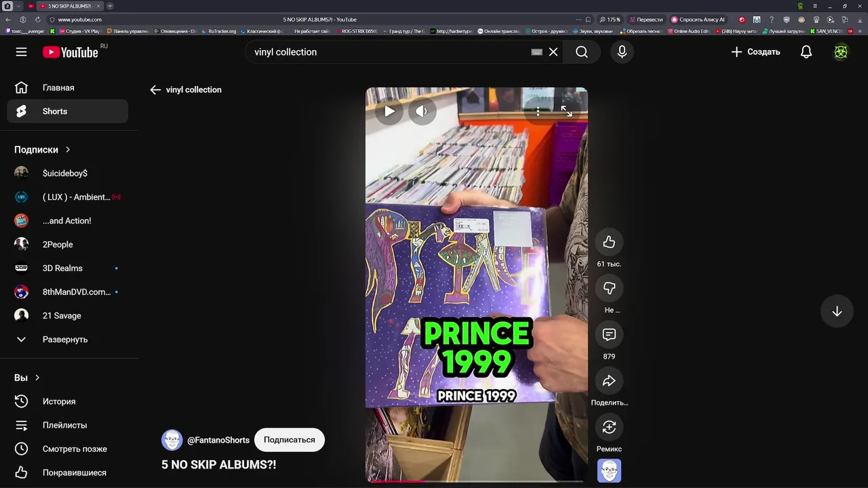Enter fullscreen for the Short
868x488 pixels.
pyautogui.click(x=566, y=111)
